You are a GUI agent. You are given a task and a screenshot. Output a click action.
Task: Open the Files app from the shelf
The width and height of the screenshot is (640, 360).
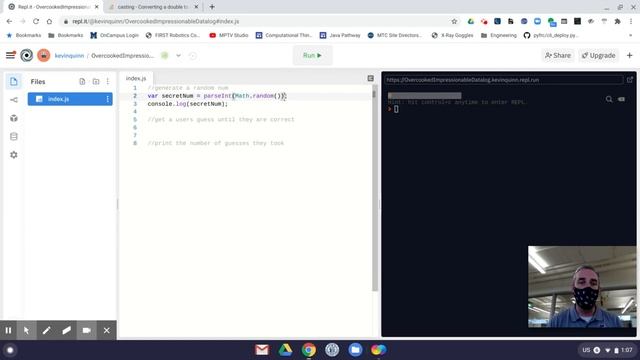click(355, 350)
